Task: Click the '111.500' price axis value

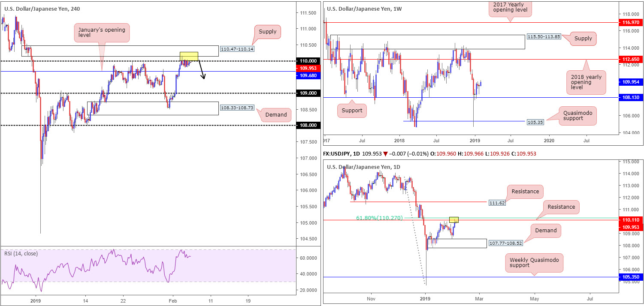Action: click(309, 13)
